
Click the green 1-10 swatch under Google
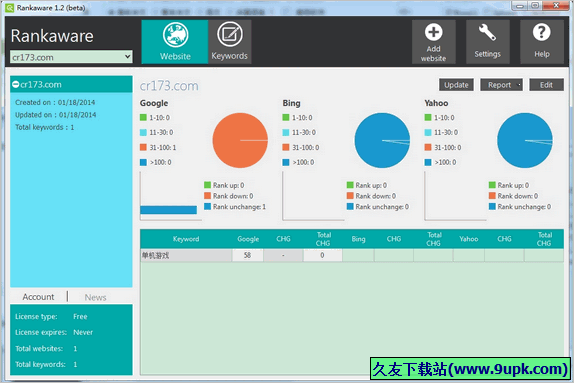pos(143,118)
